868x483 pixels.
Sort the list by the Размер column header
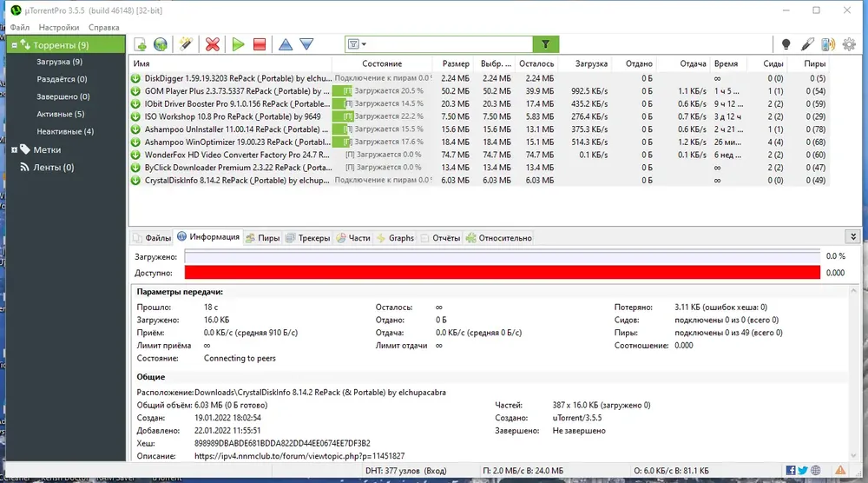(x=456, y=63)
